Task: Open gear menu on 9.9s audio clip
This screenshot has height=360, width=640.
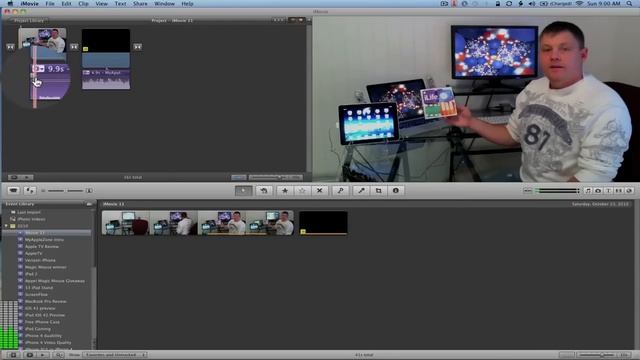Action: click(x=38, y=69)
